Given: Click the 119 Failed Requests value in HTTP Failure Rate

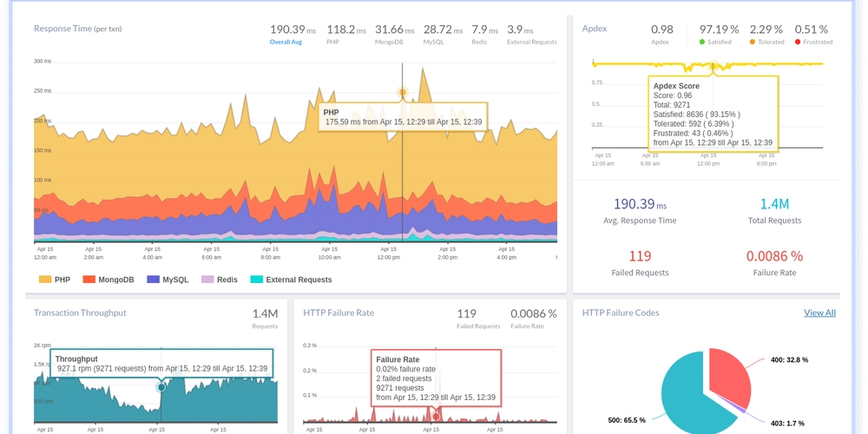Looking at the screenshot, I should (466, 314).
